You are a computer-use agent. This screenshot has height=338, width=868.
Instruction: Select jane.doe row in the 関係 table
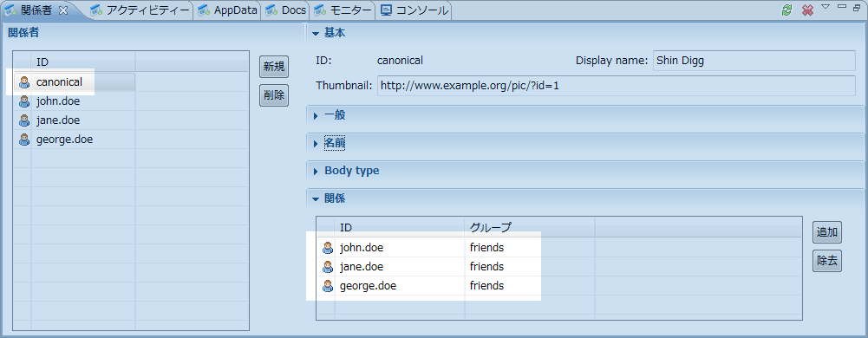pos(558,267)
